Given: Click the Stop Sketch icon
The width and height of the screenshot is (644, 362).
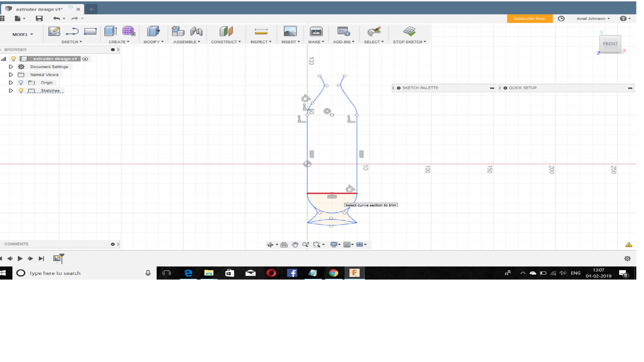Looking at the screenshot, I should pyautogui.click(x=409, y=32).
